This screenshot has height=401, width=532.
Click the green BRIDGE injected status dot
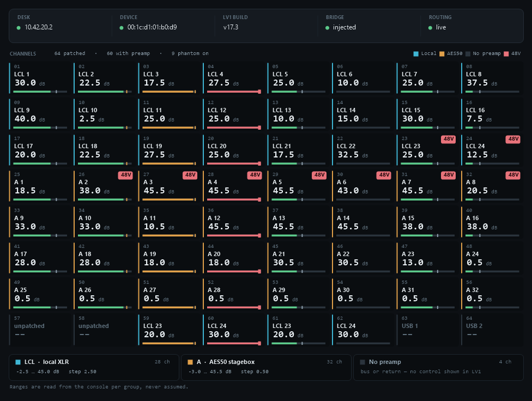[328, 28]
